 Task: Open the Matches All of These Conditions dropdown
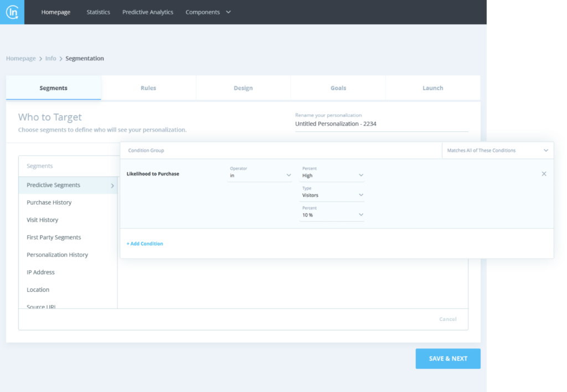pyautogui.click(x=498, y=151)
